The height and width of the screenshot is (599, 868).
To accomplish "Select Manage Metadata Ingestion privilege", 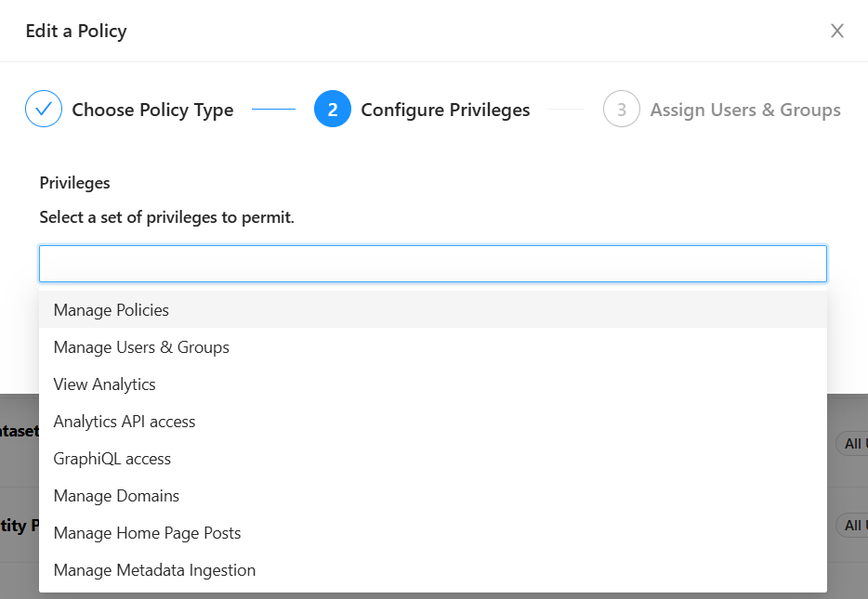I will pos(154,570).
